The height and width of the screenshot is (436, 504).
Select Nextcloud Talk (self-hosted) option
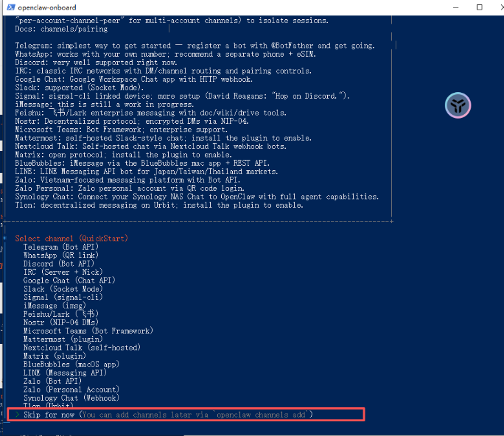pyautogui.click(x=82, y=348)
